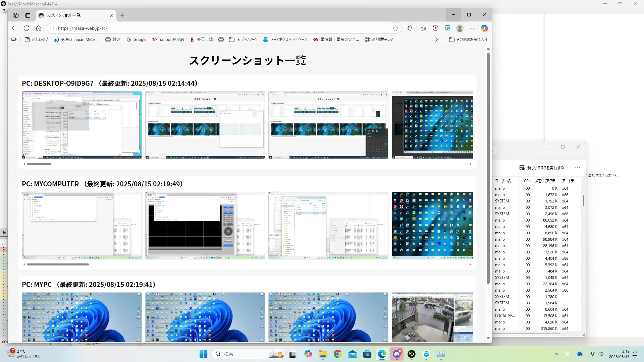Open a new browser tab
The height and width of the screenshot is (362, 644).
coord(122,15)
